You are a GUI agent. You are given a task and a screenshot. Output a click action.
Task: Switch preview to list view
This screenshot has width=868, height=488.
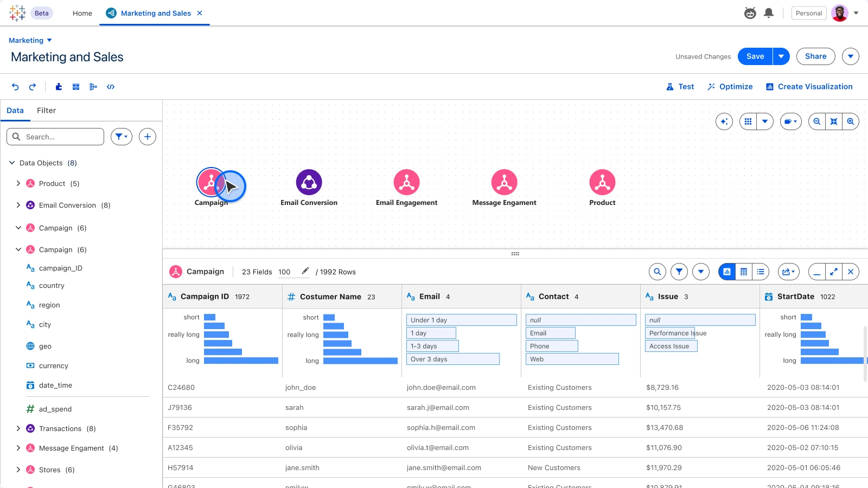click(x=761, y=272)
